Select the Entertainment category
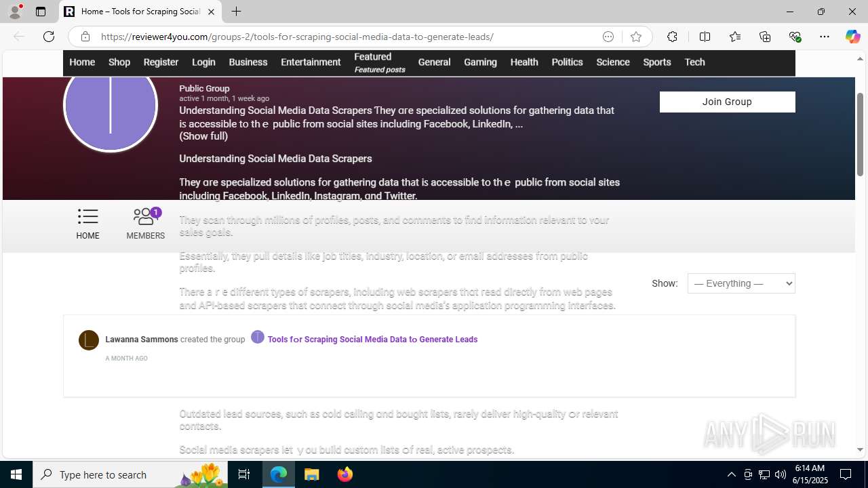The height and width of the screenshot is (488, 868). [311, 62]
